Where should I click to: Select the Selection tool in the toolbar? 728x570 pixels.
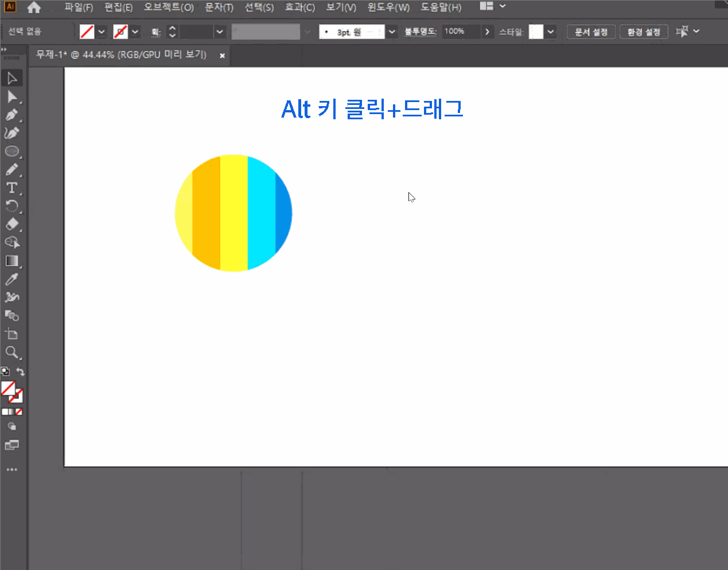tap(13, 77)
